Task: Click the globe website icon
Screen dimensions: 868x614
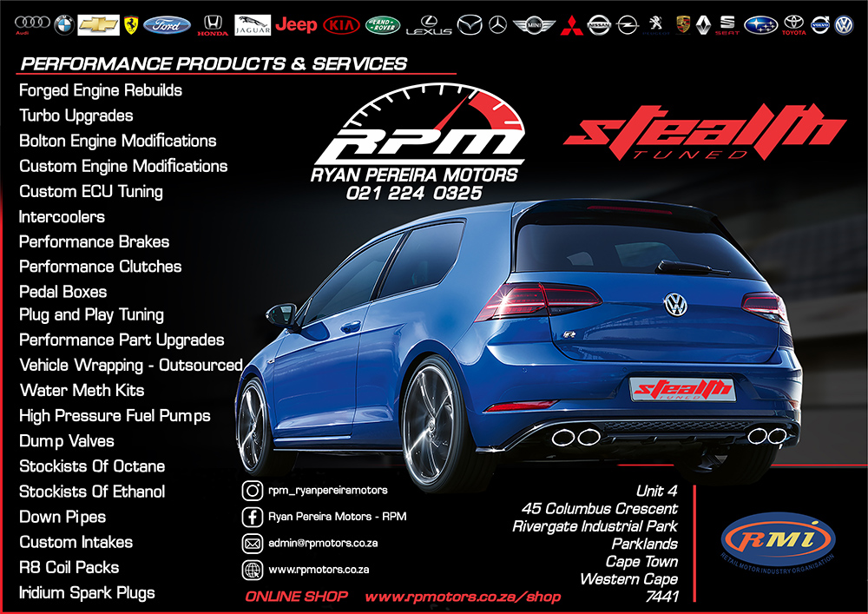Action: click(253, 570)
